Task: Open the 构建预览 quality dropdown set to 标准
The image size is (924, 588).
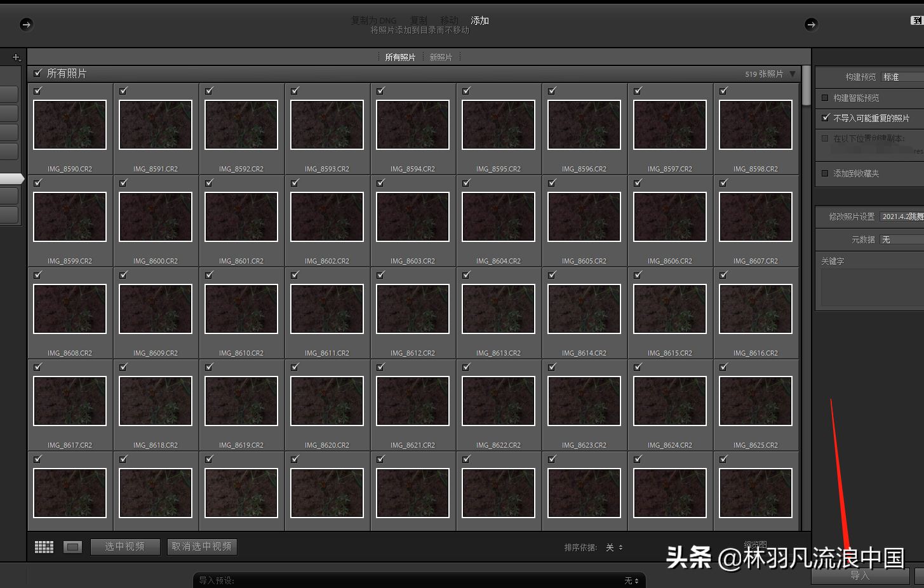Action: (892, 76)
